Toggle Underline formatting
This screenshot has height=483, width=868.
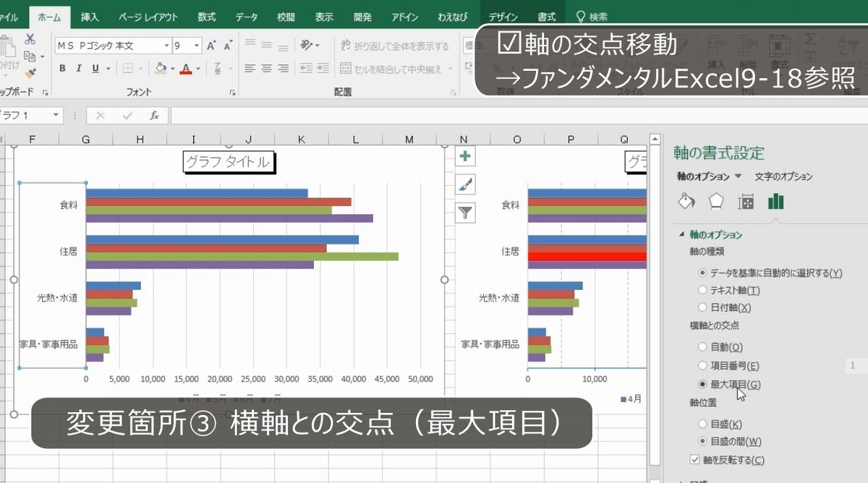pos(95,69)
